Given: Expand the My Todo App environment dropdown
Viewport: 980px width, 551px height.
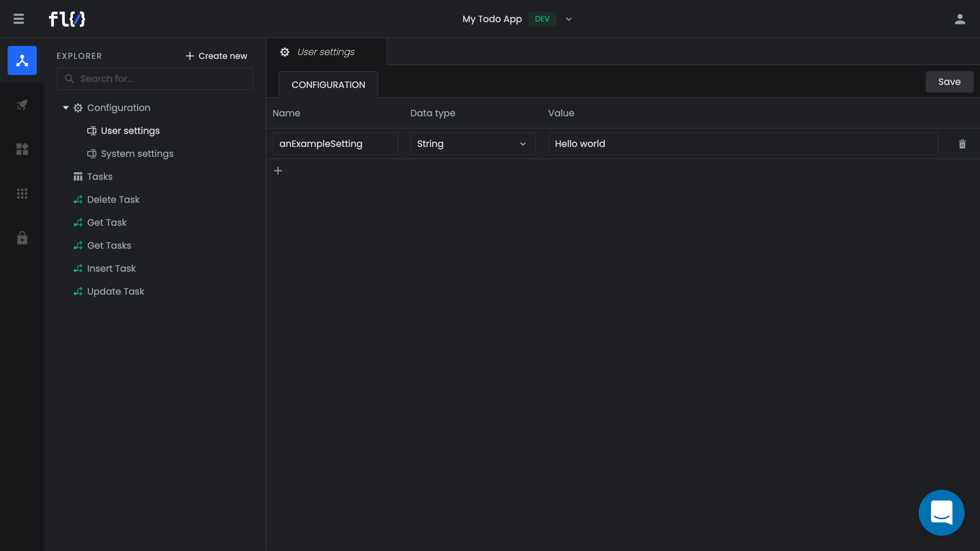Looking at the screenshot, I should [569, 19].
